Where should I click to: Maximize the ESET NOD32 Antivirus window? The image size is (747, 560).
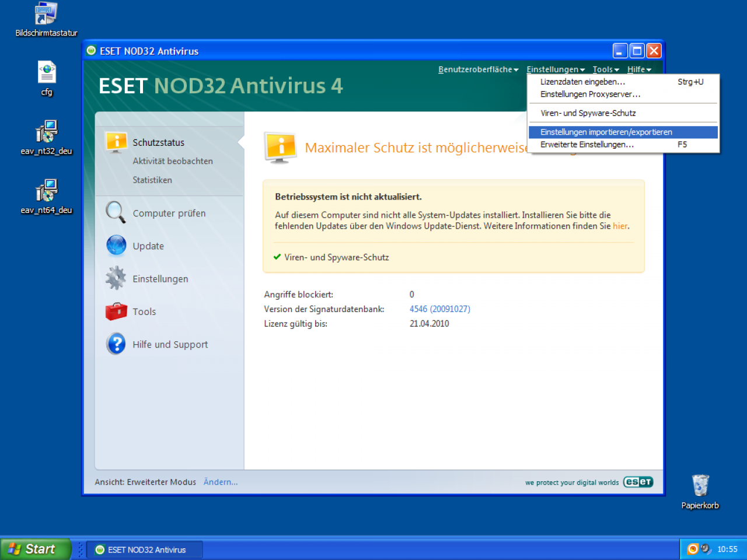(637, 51)
